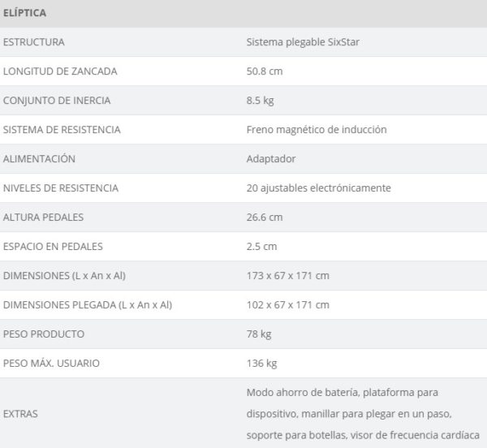
Task: Click '20 ajustables electrónicamente' value
Action: click(319, 188)
